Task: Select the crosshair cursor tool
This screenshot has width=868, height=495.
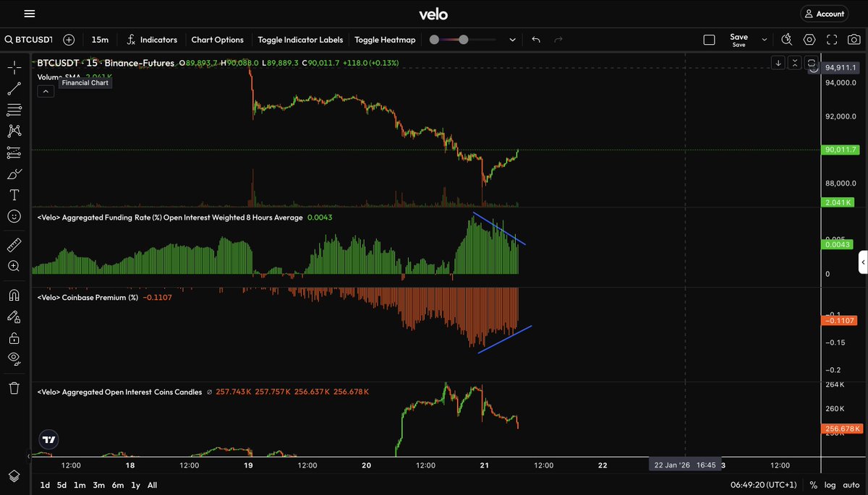Action: [x=14, y=68]
